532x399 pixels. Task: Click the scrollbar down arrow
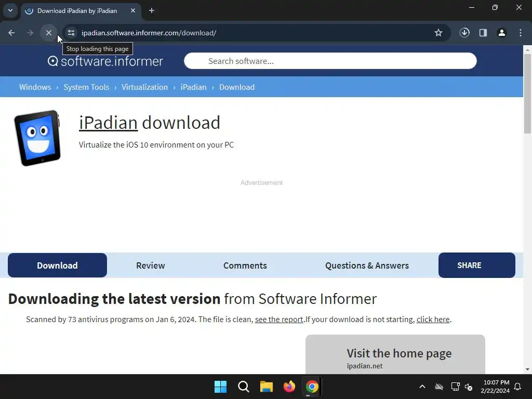(527, 369)
